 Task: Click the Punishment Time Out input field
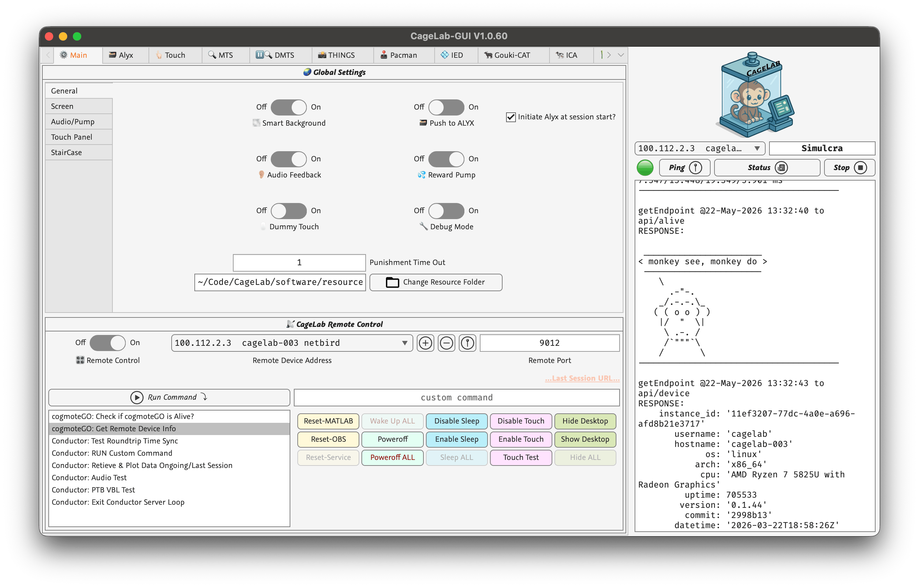[x=299, y=262]
